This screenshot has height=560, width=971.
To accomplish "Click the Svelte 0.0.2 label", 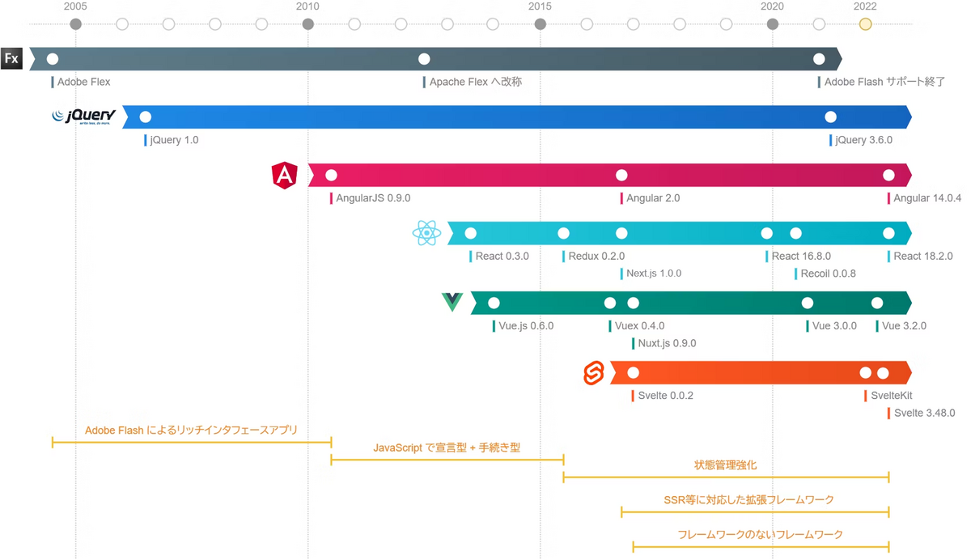I will click(x=665, y=396).
